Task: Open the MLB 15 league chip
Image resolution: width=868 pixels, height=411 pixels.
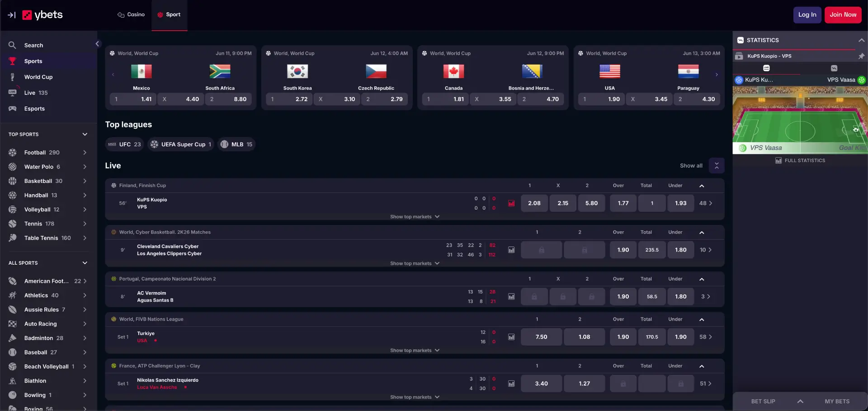Action: 236,145
